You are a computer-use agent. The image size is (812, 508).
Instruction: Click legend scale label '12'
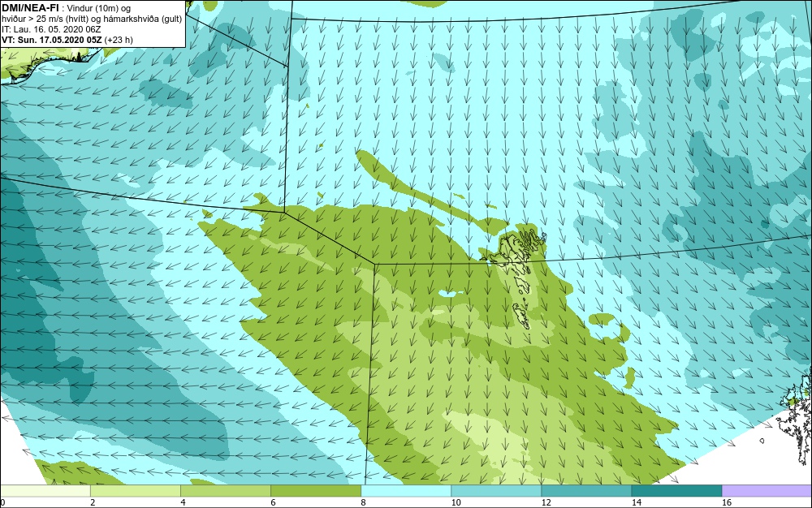pyautogui.click(x=546, y=502)
